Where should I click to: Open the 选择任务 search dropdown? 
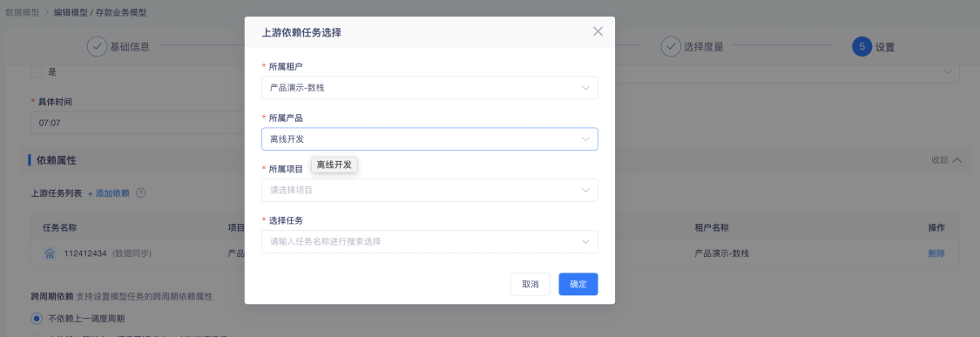click(x=429, y=241)
